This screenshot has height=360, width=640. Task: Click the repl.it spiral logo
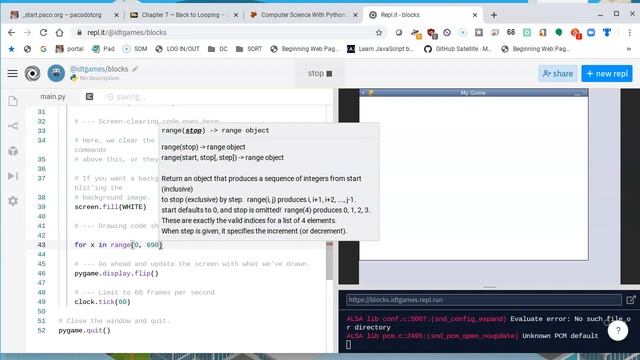pyautogui.click(x=32, y=73)
